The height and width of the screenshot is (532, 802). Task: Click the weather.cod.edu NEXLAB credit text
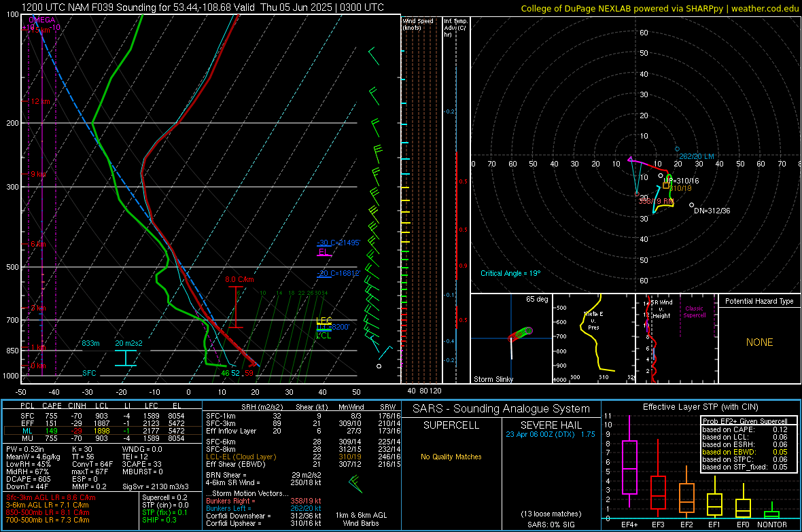[659, 8]
